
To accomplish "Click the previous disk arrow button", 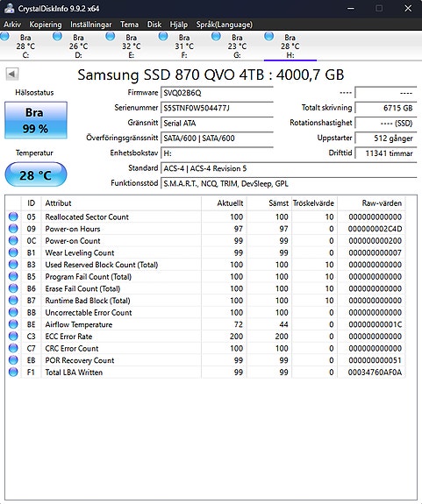I will point(12,75).
